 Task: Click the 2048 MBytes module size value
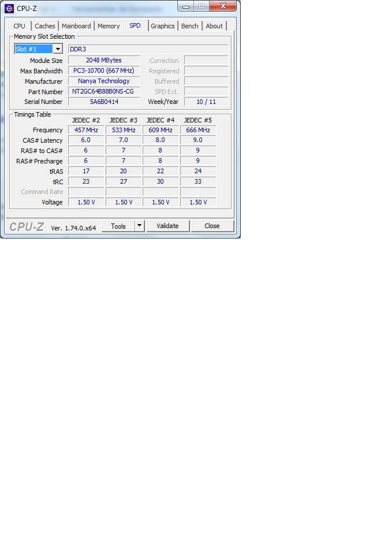[x=104, y=60]
